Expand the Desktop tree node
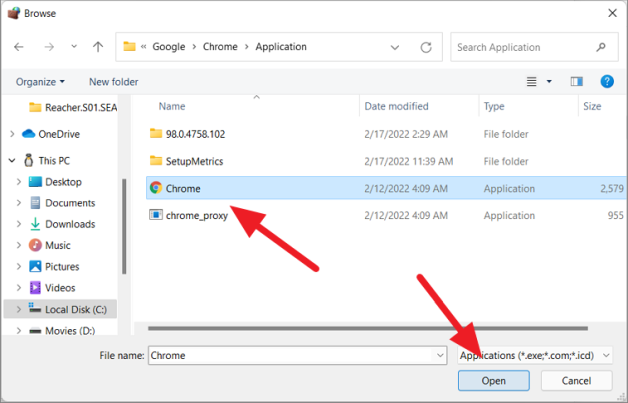The width and height of the screenshot is (628, 403). pyautogui.click(x=19, y=182)
